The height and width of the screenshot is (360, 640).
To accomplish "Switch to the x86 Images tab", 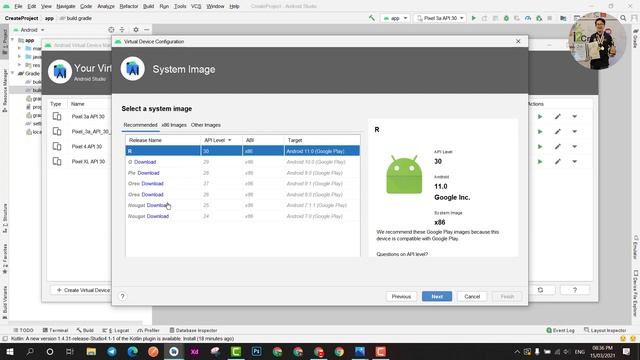I will [174, 125].
